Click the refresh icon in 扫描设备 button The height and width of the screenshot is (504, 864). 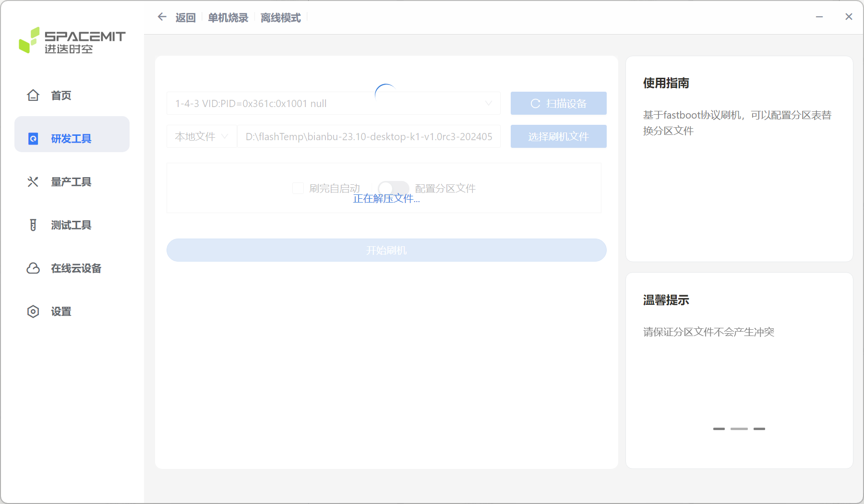(535, 103)
